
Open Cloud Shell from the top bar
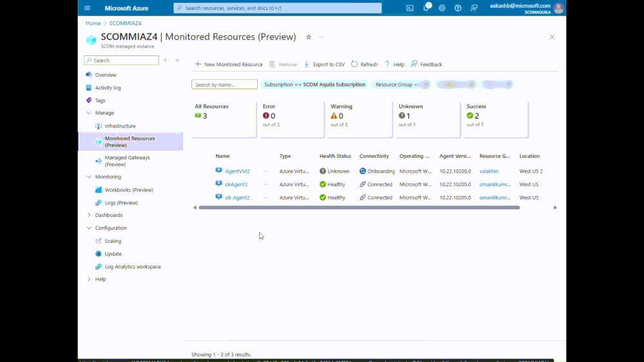(410, 8)
